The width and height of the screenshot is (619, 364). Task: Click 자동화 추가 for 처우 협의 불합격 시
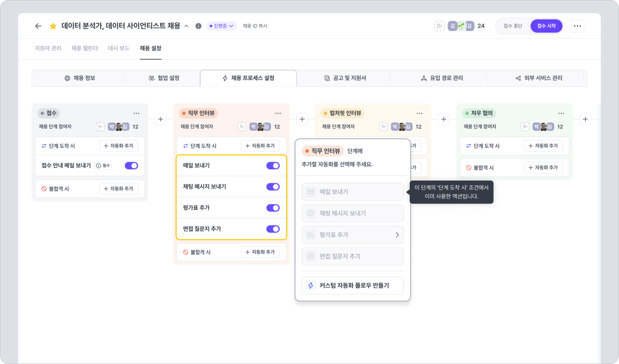[543, 168]
